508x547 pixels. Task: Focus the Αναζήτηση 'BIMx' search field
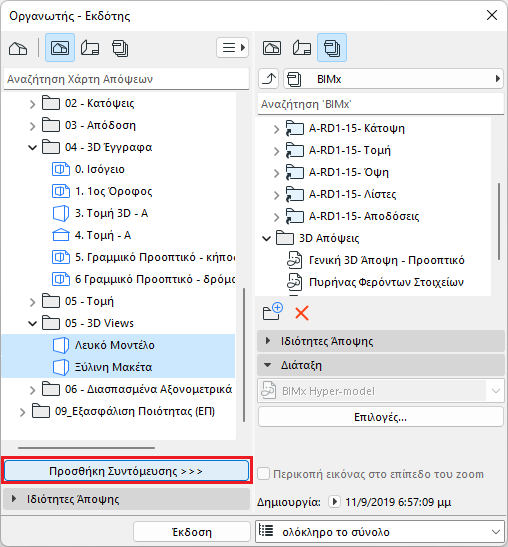(x=381, y=104)
